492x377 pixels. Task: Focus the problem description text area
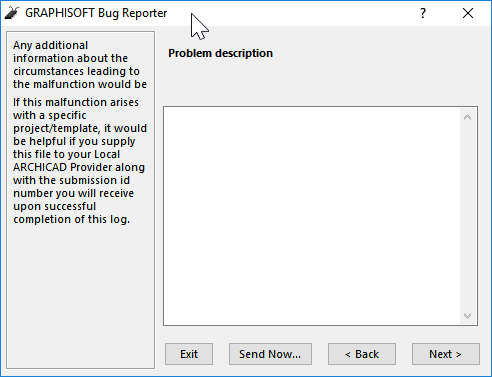coord(312,216)
